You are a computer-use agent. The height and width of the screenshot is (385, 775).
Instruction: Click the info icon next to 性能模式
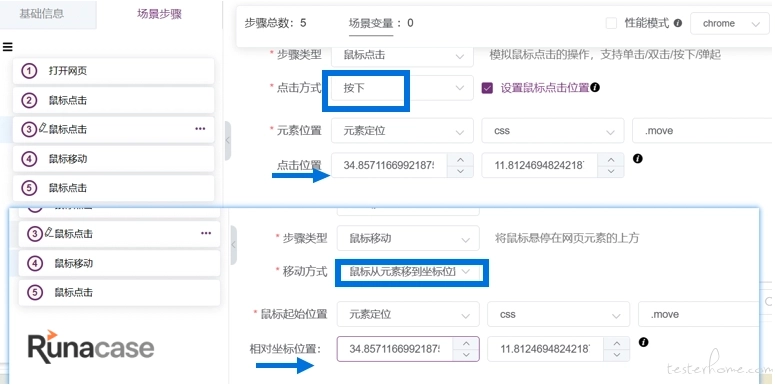point(678,23)
